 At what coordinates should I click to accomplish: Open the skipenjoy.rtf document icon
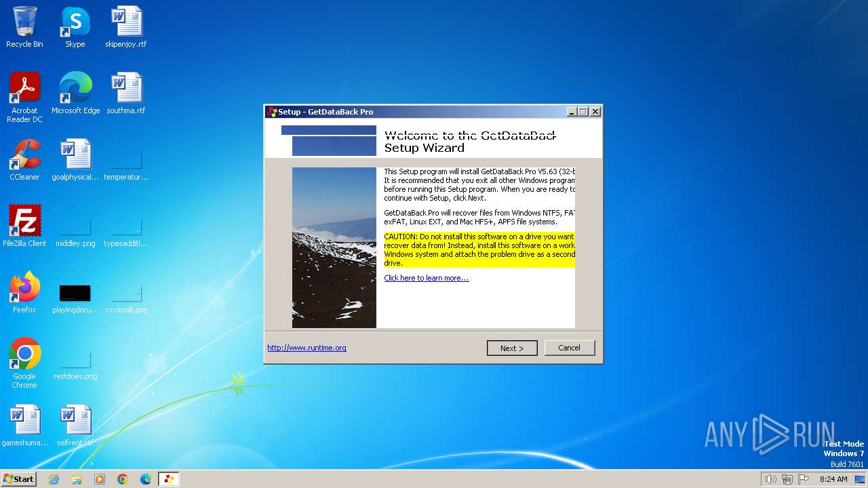(126, 27)
